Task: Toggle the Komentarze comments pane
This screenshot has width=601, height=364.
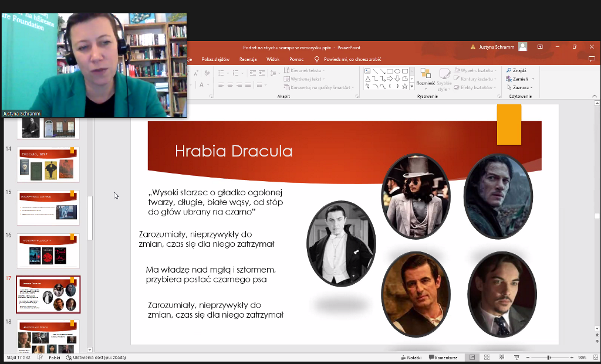Action: [x=443, y=357]
